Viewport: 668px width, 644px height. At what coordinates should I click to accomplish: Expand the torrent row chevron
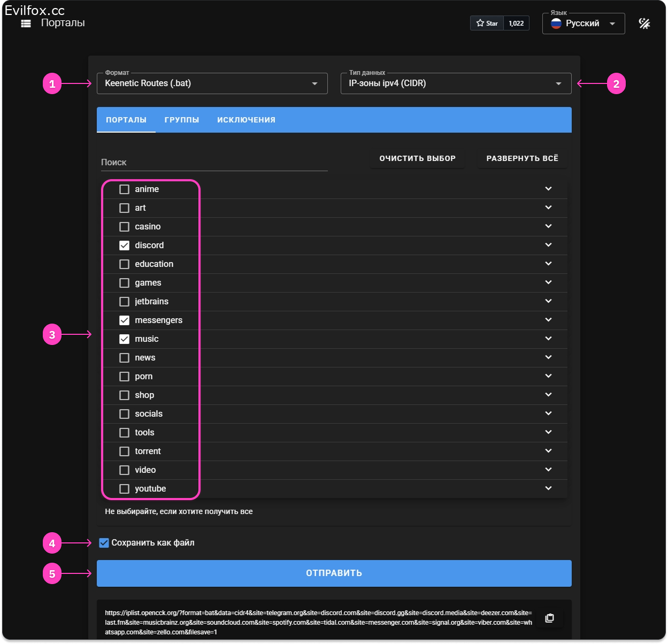pos(548,451)
